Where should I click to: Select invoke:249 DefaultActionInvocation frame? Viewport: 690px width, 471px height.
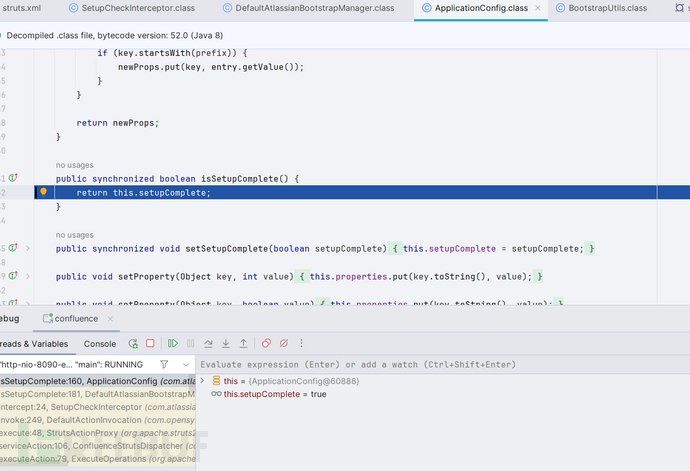coord(98,420)
